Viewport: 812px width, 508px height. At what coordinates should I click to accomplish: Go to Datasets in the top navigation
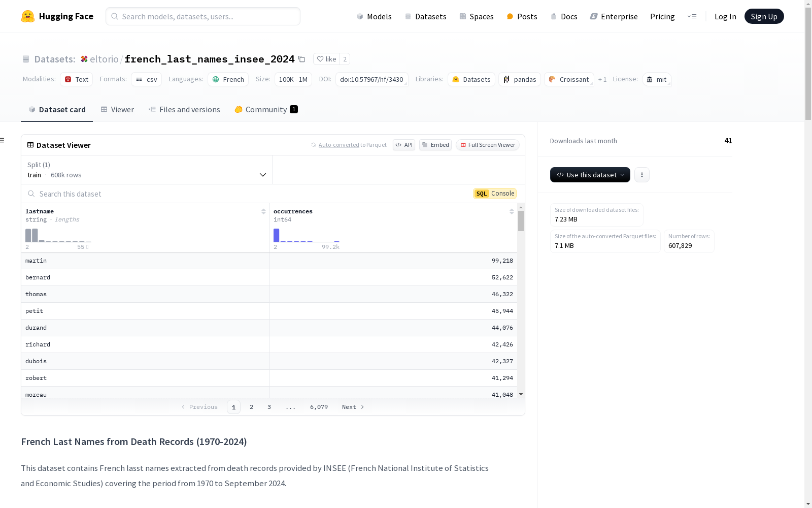[425, 16]
